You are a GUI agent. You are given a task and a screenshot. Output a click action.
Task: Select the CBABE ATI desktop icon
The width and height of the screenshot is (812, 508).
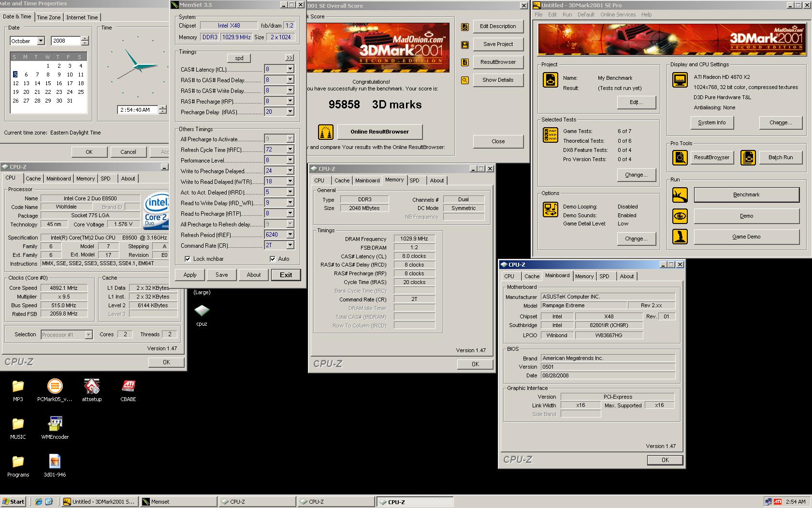click(128, 390)
